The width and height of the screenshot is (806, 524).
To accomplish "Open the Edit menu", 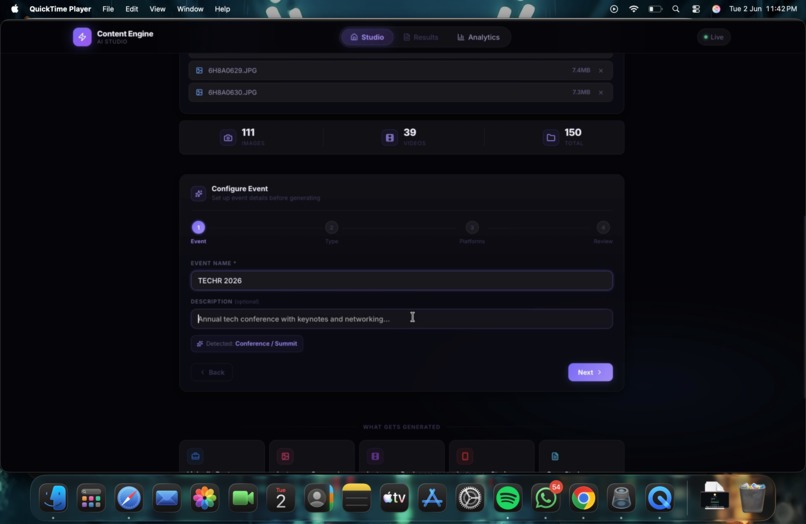I will 132,9.
